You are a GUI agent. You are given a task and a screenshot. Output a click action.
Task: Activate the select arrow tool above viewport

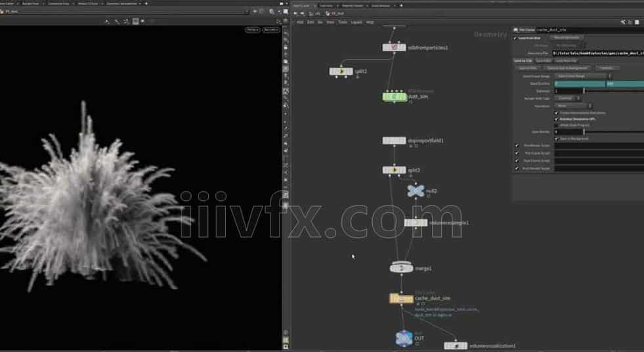(x=107, y=22)
